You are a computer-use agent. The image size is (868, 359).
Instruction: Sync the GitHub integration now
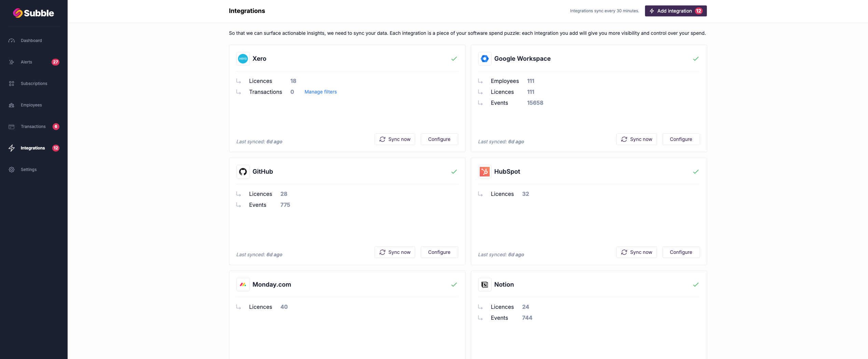click(395, 252)
